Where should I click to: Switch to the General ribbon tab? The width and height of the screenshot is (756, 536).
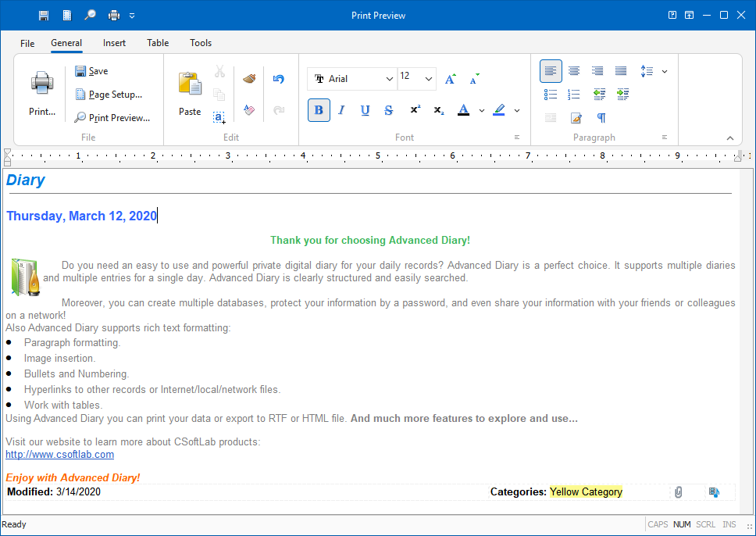click(x=66, y=43)
